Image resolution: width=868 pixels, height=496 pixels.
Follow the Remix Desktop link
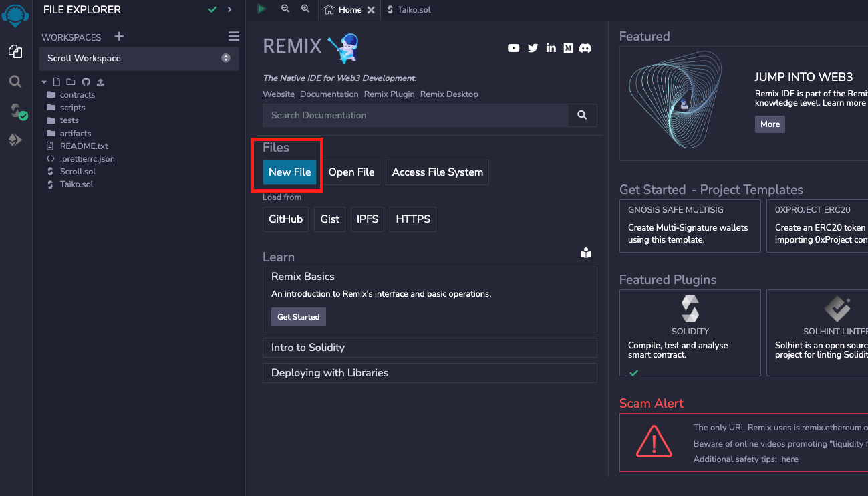click(449, 94)
